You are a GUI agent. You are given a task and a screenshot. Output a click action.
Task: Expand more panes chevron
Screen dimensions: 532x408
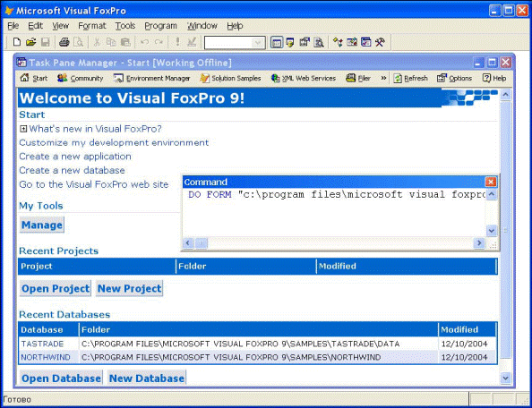383,78
